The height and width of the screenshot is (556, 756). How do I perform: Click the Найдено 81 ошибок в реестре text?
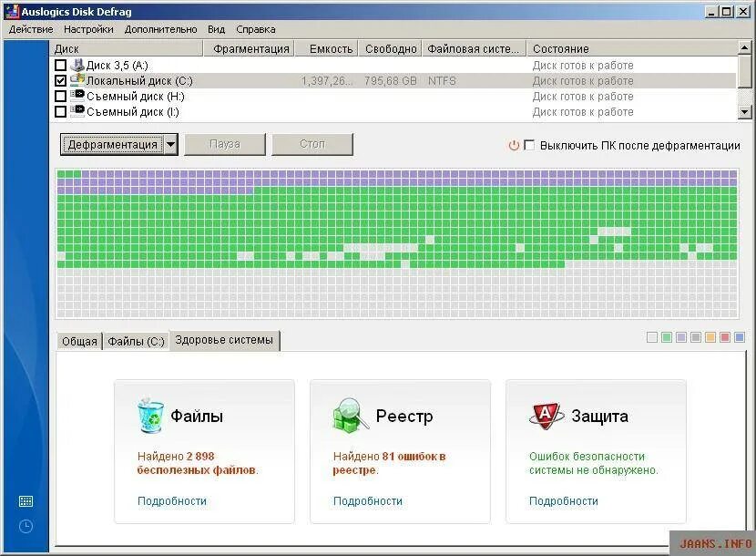click(x=389, y=463)
